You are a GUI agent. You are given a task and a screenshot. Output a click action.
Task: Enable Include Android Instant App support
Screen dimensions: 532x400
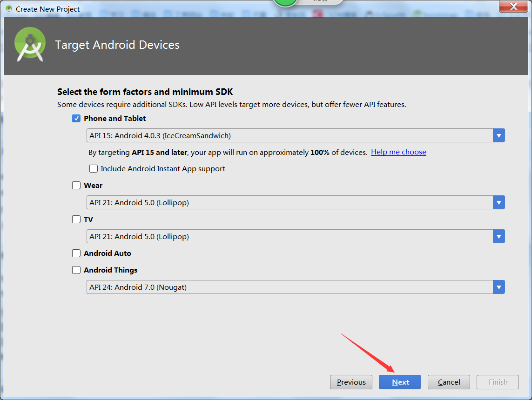(x=93, y=168)
